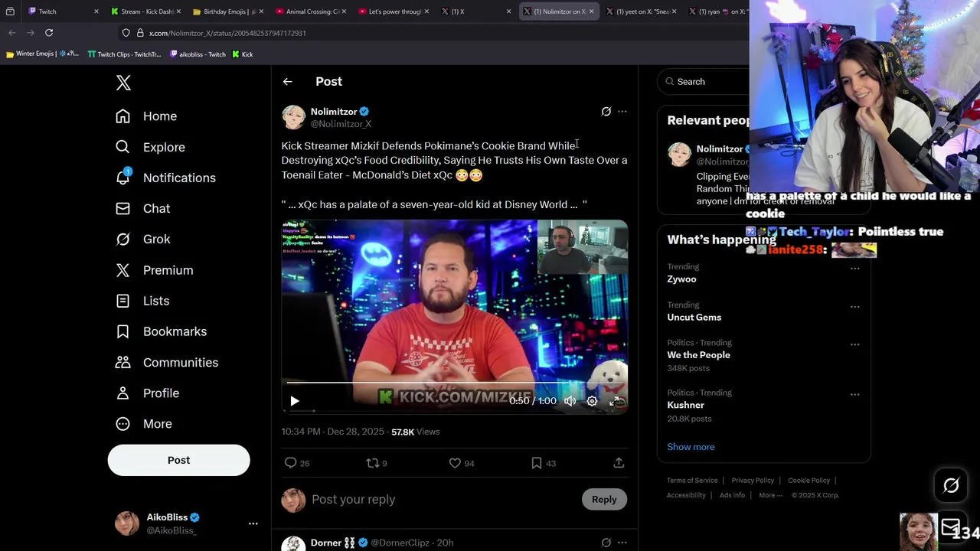
Task: Open Kick bookmark in bookmarks bar
Action: coord(243,54)
